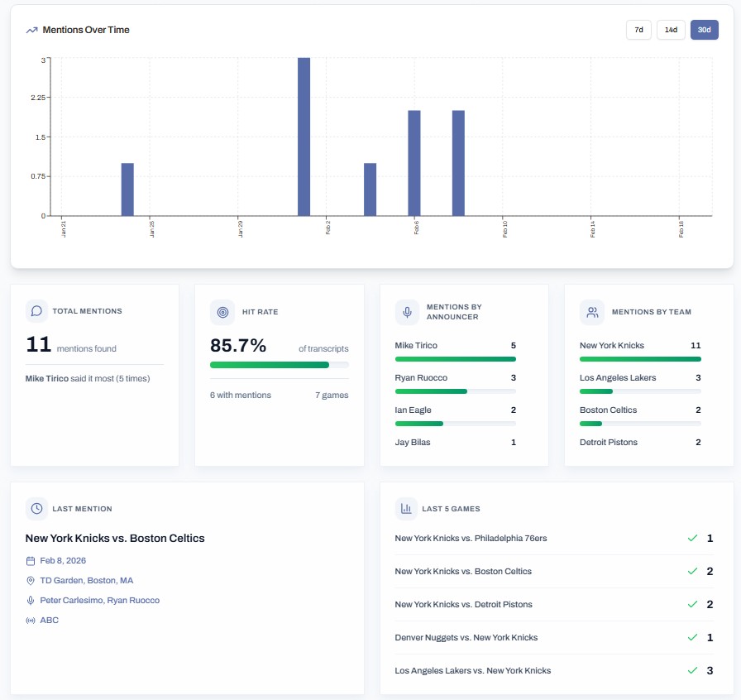
Task: Open New York Knicks vs. Philadelphia 76ers game
Action: pyautogui.click(x=471, y=539)
